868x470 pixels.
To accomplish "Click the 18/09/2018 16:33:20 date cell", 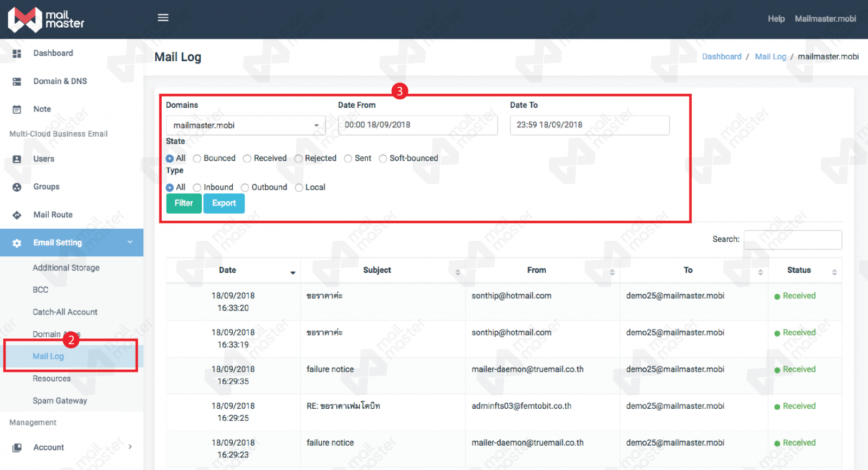I will coord(233,302).
